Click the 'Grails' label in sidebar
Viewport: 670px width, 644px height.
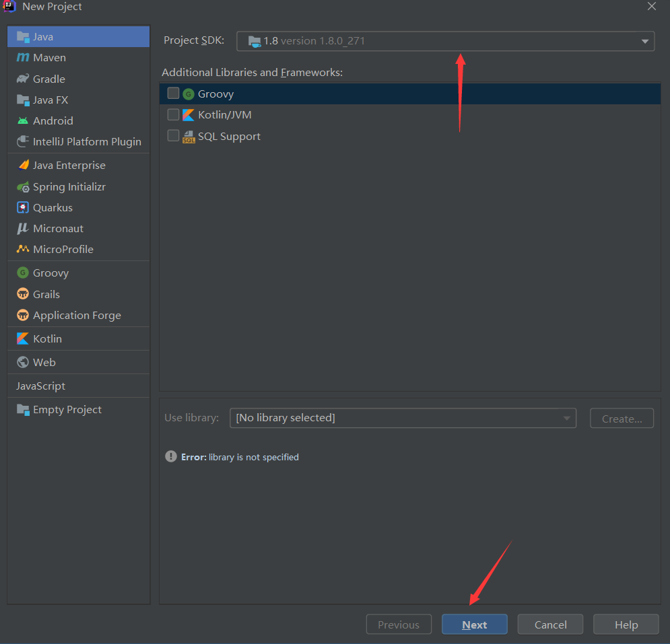(46, 294)
